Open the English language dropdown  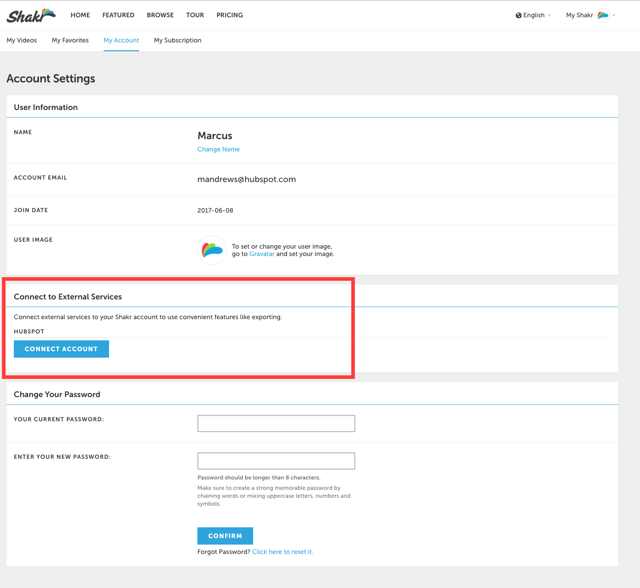pos(533,15)
